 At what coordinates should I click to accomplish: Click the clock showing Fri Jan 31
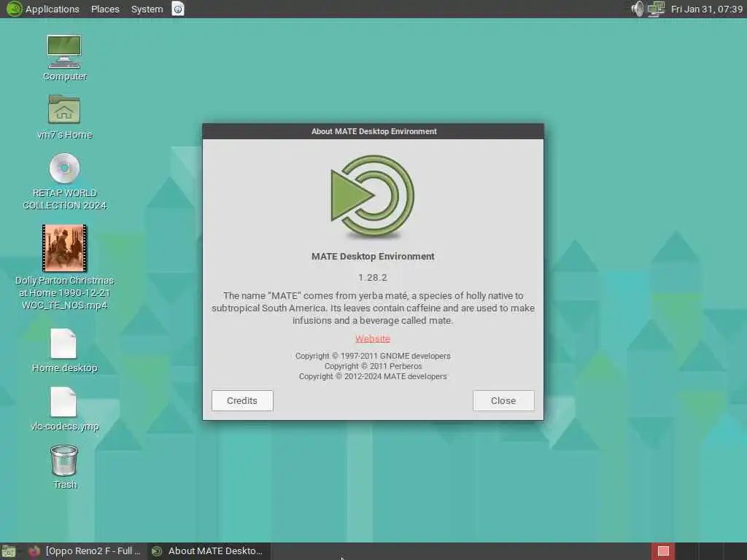[x=706, y=9]
